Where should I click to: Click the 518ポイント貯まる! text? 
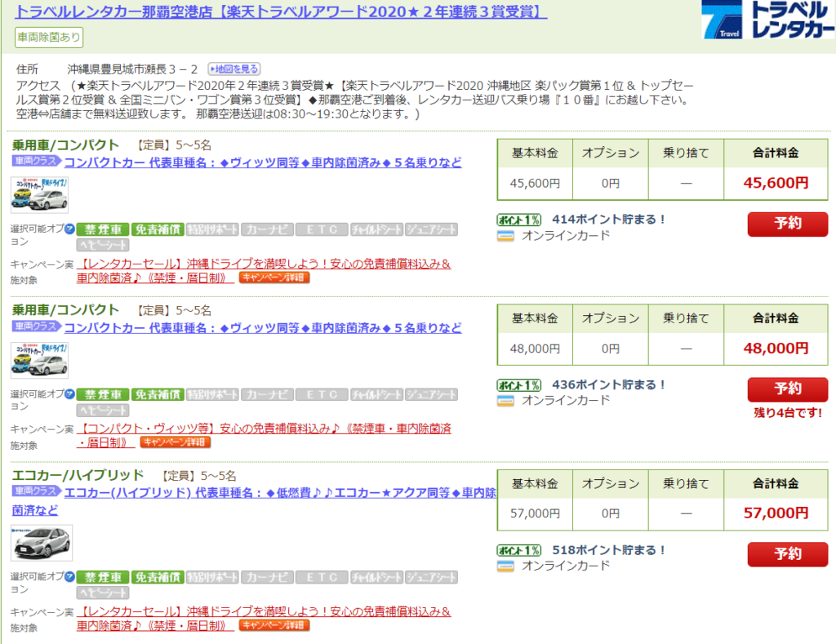click(608, 549)
